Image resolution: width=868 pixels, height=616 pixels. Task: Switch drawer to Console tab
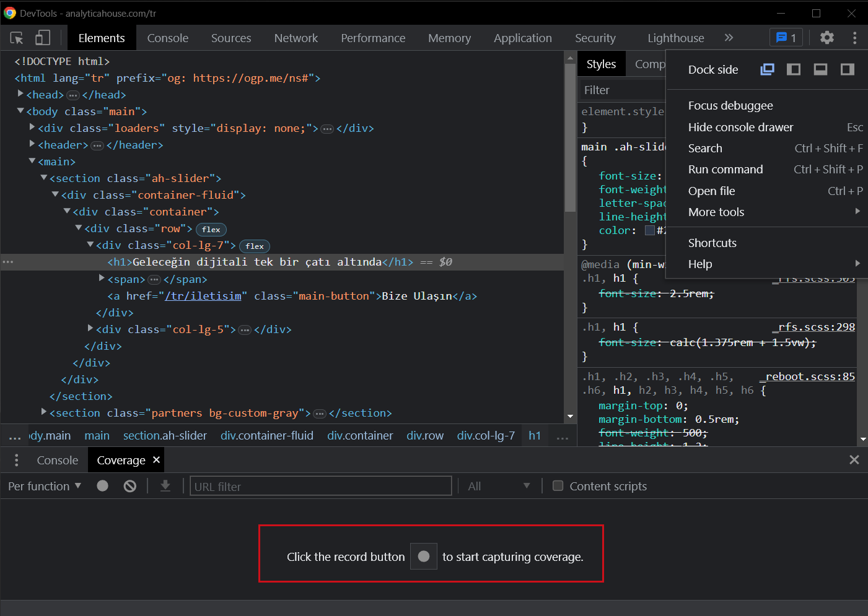click(57, 460)
